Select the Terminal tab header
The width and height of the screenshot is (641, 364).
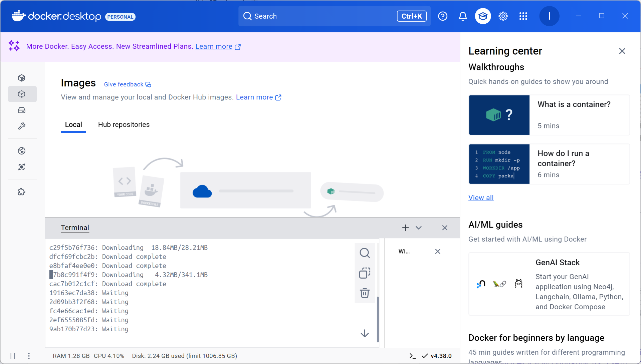[75, 228]
